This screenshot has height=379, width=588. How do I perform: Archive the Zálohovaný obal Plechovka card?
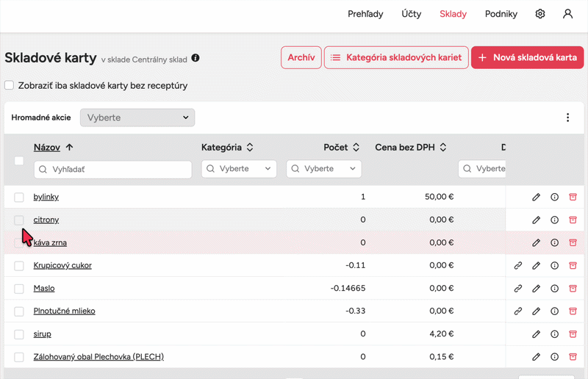(x=573, y=357)
